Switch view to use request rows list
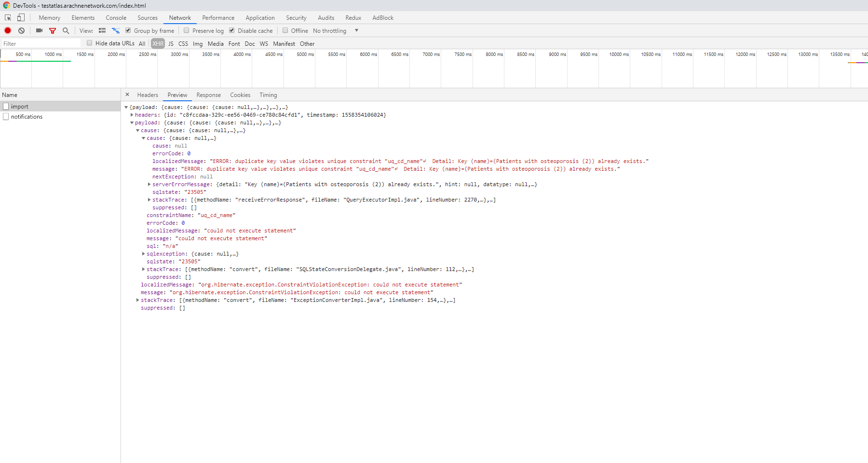Image resolution: width=868 pixels, height=463 pixels. pyautogui.click(x=102, y=30)
